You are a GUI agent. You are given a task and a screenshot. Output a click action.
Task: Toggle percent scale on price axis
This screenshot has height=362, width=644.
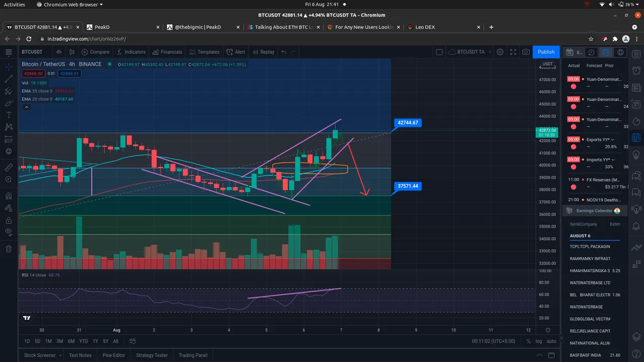coord(529,341)
